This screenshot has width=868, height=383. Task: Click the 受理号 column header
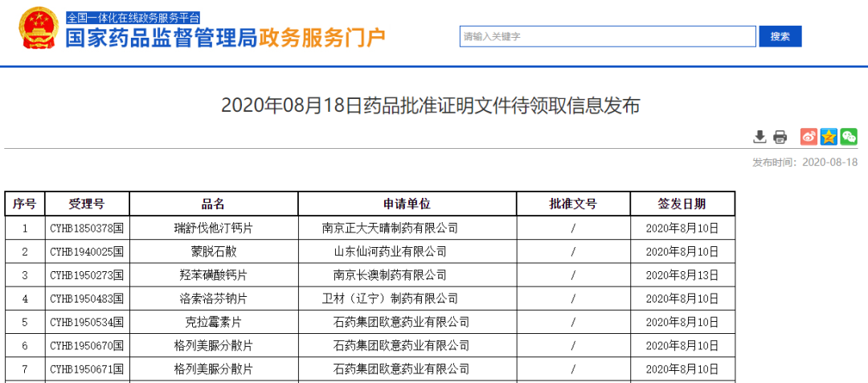88,204
